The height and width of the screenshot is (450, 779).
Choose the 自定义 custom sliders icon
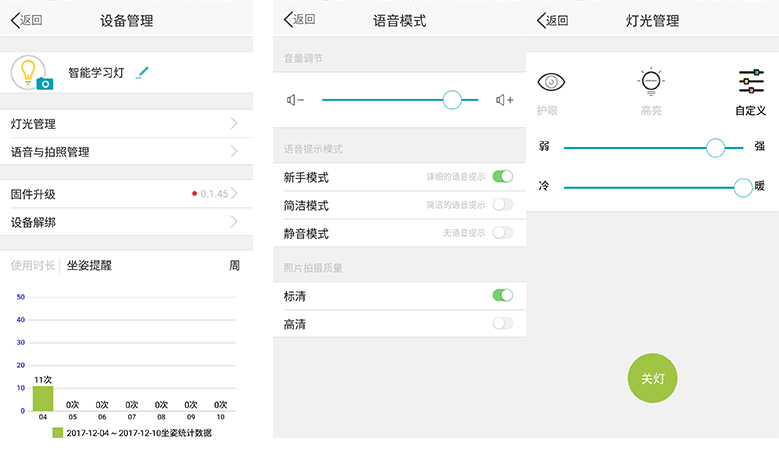click(x=750, y=83)
